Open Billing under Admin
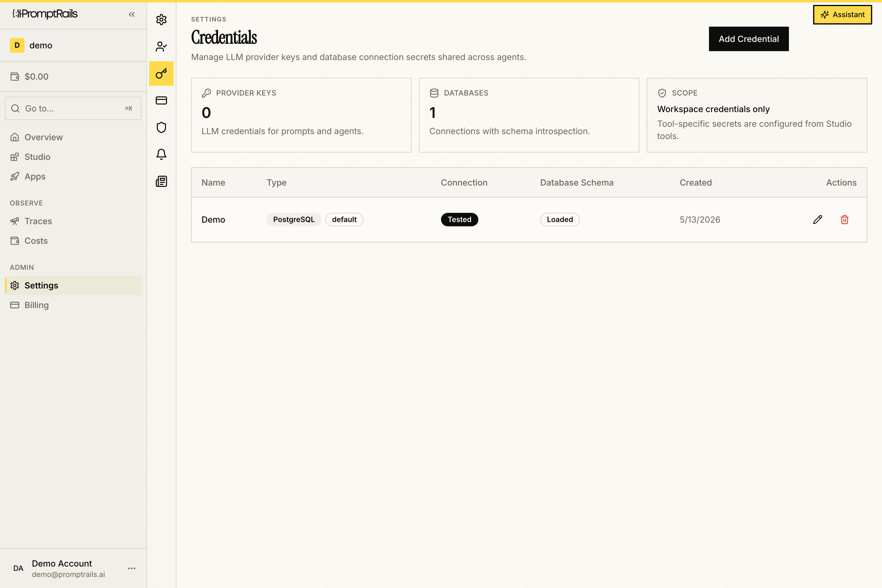The height and width of the screenshot is (588, 882). (x=73, y=305)
